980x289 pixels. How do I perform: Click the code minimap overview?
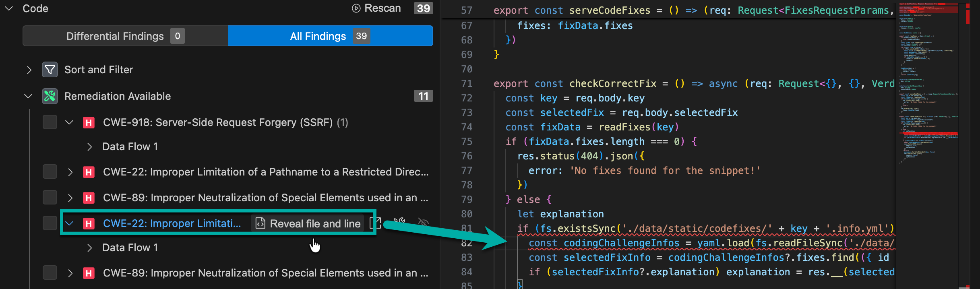[928, 81]
